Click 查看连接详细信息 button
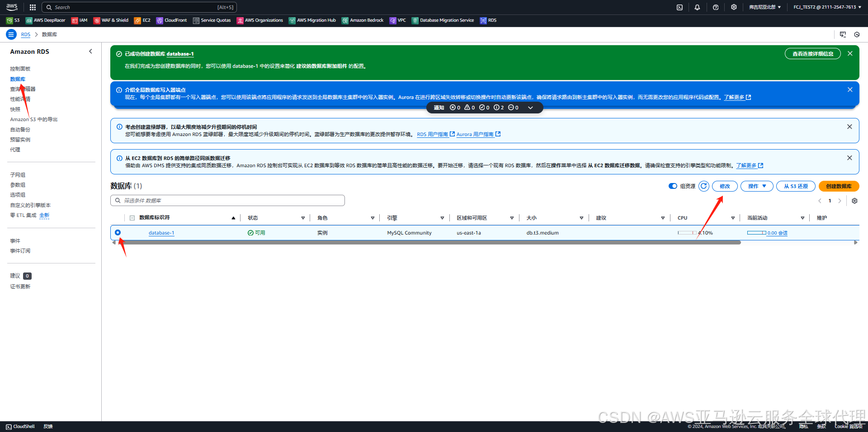 [812, 54]
